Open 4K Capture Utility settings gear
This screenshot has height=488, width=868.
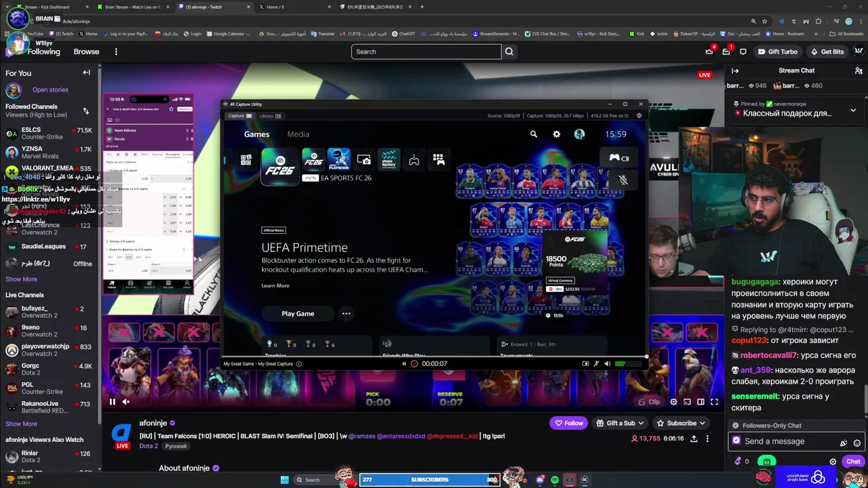(x=639, y=116)
